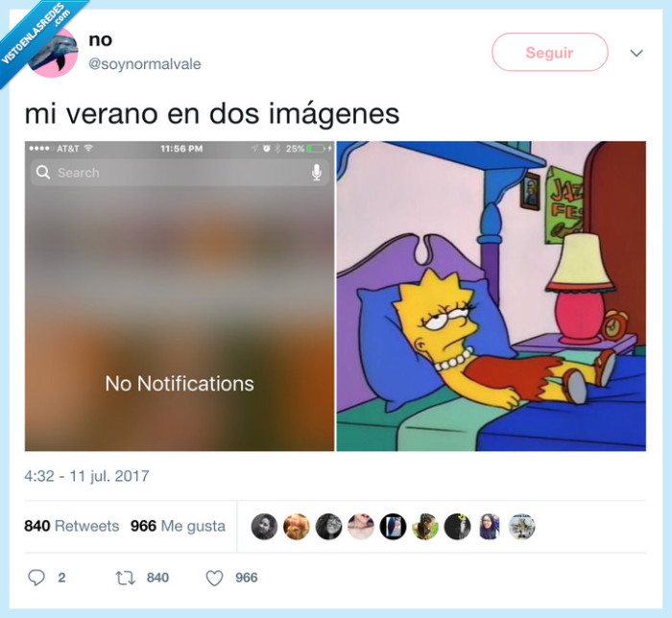The image size is (672, 618).
Task: Click the first liker's avatar
Action: click(x=264, y=526)
